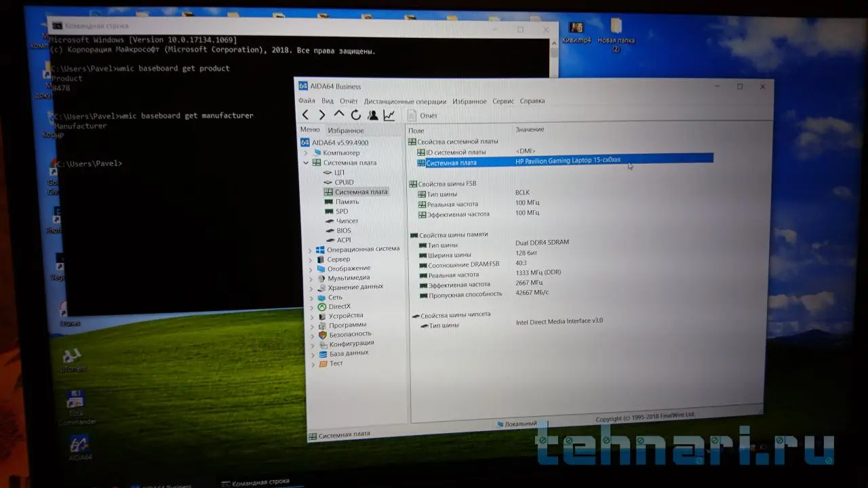
Task: Select the Total Commander desktop shortcut
Action: [x=76, y=408]
